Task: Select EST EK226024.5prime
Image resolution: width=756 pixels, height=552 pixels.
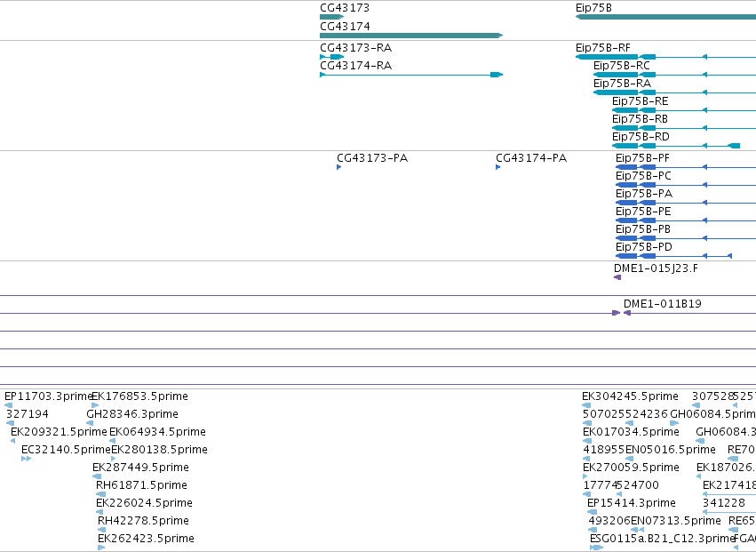Action: [x=144, y=504]
